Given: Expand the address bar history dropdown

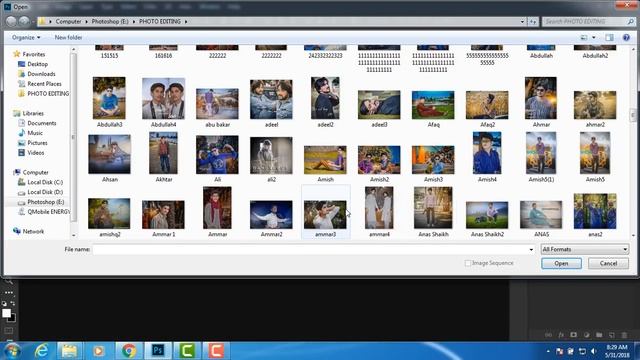Looking at the screenshot, I should tap(522, 22).
